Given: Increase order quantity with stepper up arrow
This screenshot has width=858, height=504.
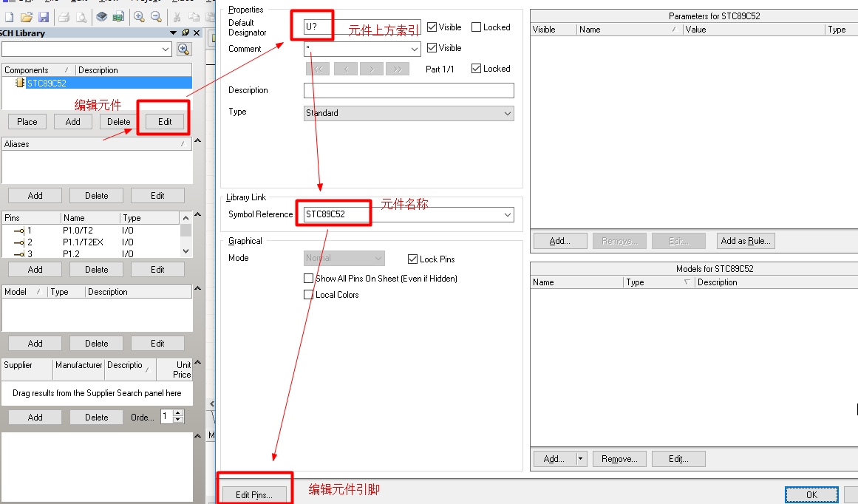Looking at the screenshot, I should click(178, 413).
